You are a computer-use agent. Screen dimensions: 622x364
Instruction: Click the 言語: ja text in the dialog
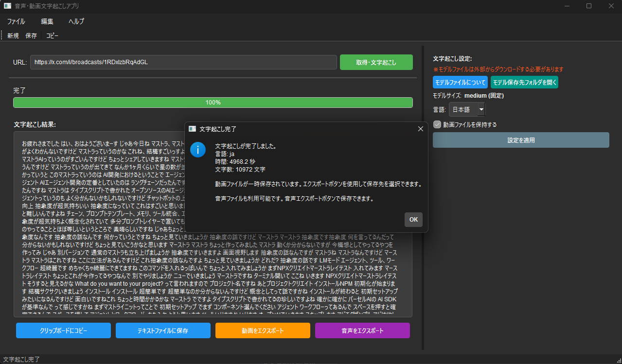(225, 154)
